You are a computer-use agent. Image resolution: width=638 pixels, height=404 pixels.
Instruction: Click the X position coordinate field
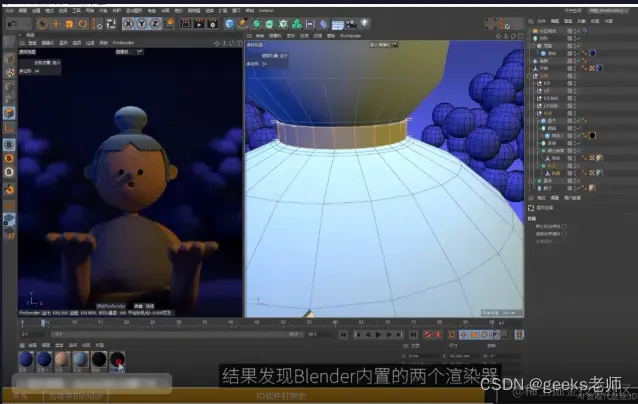(422, 356)
